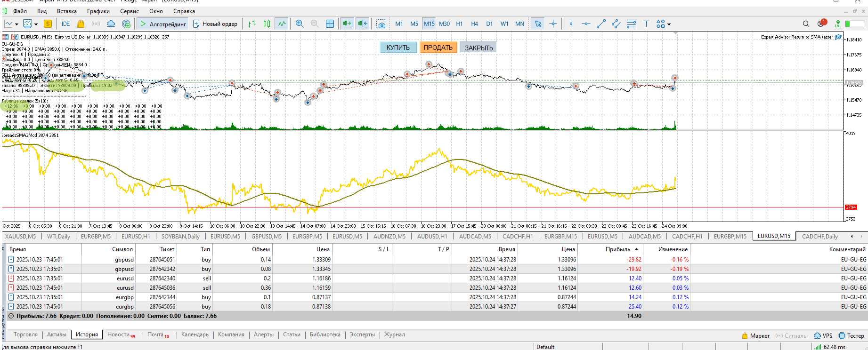
Task: Select the Crosshair cursor tool
Action: coord(553,24)
